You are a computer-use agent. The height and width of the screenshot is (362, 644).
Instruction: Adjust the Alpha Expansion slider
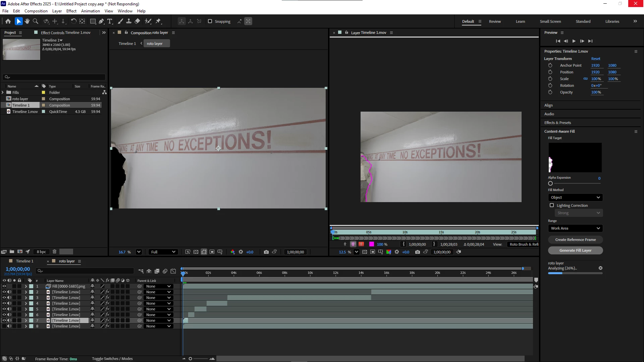click(550, 183)
